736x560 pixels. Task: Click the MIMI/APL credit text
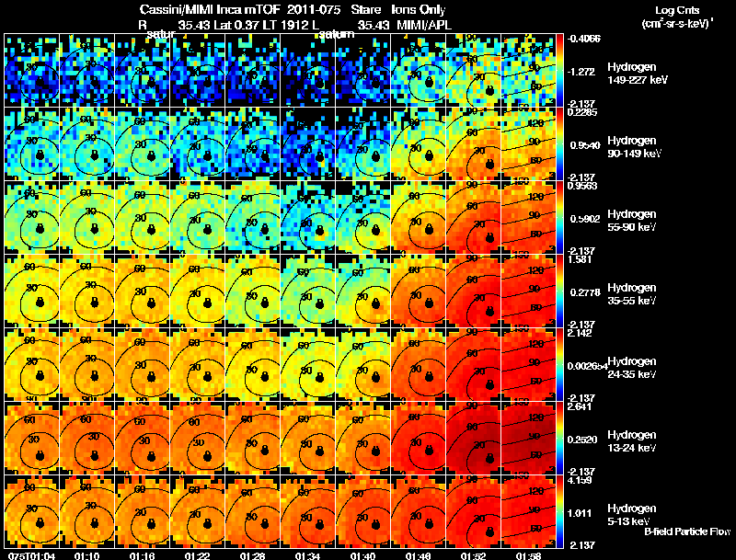click(x=424, y=25)
